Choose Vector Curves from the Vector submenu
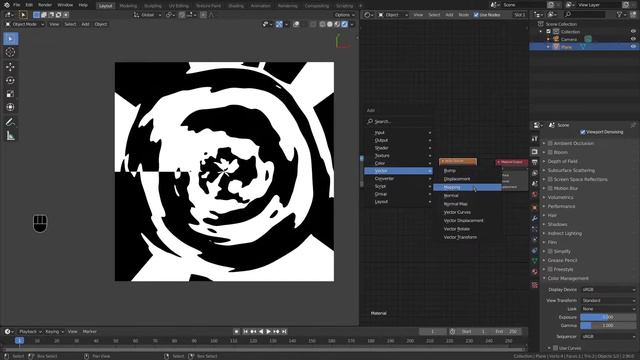 pyautogui.click(x=467, y=212)
